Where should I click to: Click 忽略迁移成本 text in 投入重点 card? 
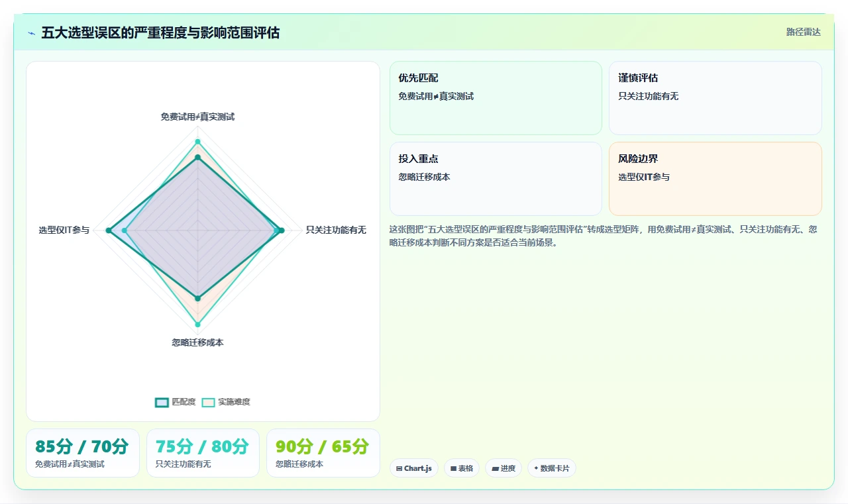click(424, 177)
